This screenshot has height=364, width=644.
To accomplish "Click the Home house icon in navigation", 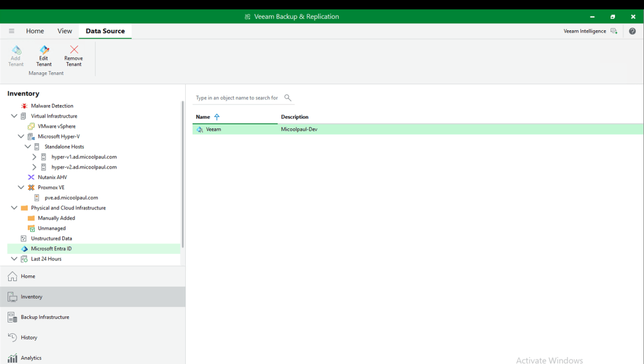I will pos(13,276).
